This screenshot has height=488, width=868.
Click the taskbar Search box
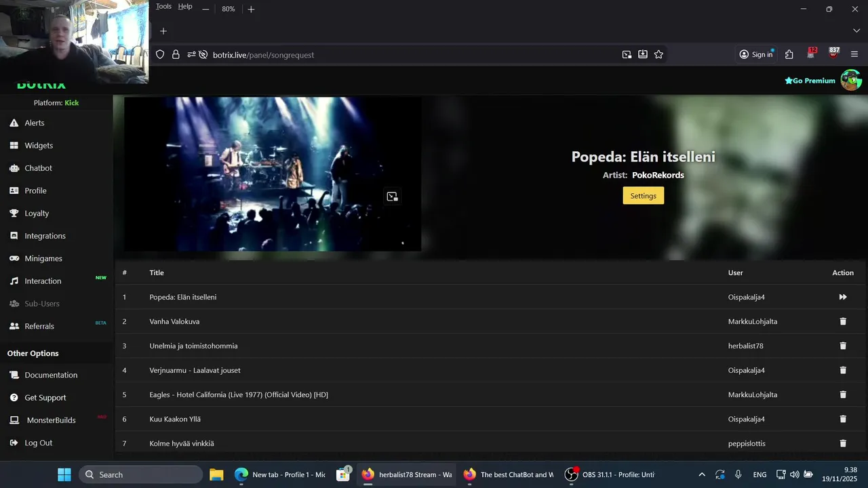click(140, 474)
